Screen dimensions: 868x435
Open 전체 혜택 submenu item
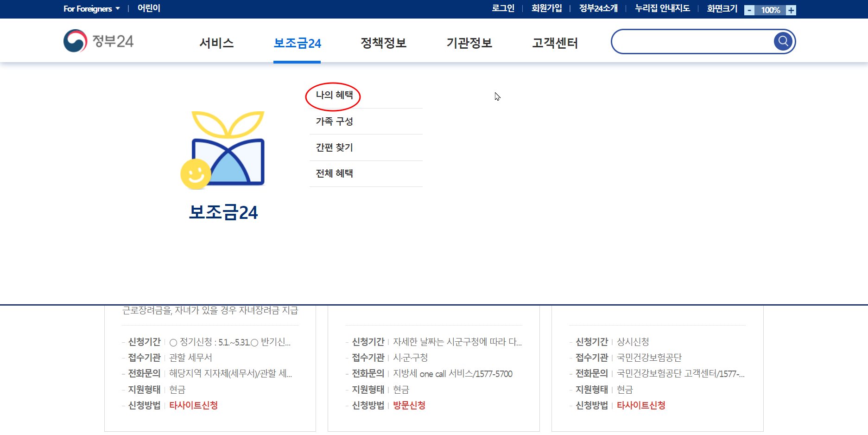point(334,173)
